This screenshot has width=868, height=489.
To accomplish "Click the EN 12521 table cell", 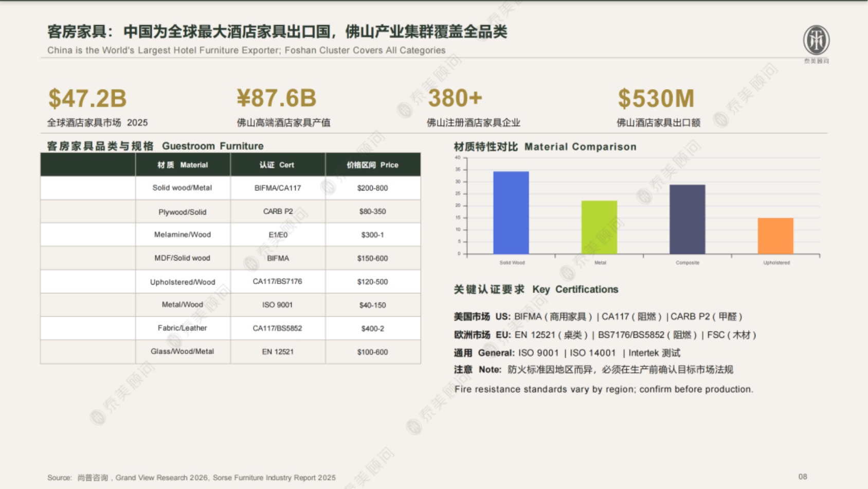I will pos(278,352).
